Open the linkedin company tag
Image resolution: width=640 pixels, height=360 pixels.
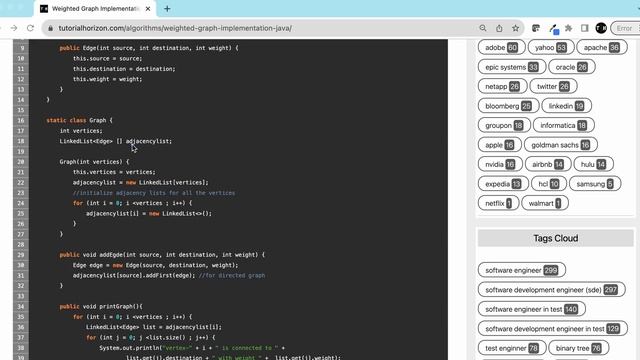coord(566,106)
